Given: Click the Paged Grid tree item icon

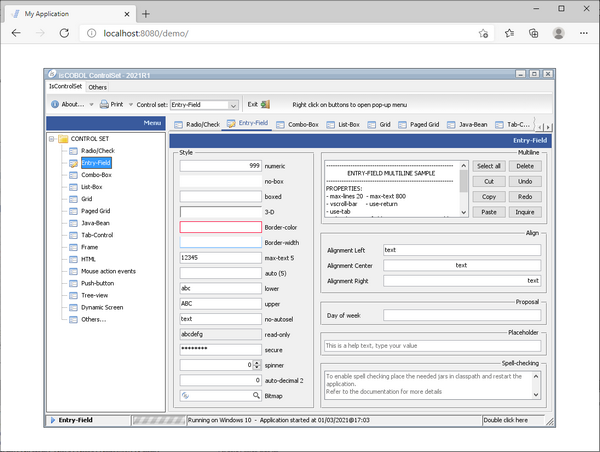Looking at the screenshot, I should [x=73, y=211].
